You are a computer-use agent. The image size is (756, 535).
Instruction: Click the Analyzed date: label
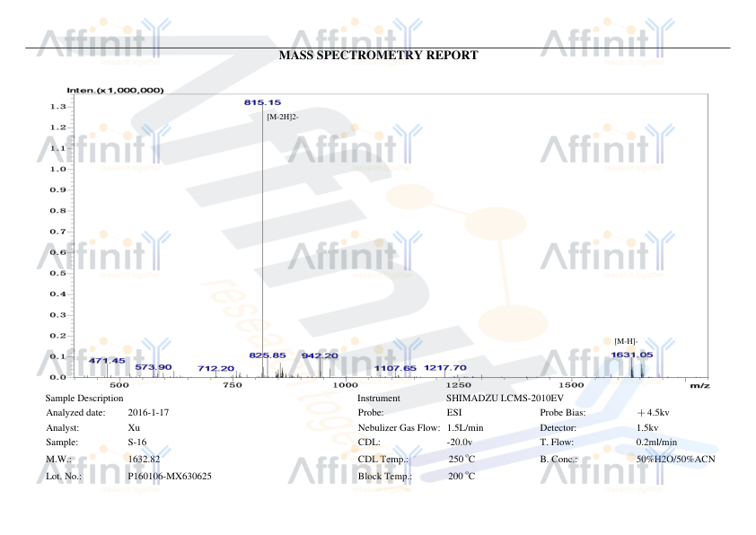pos(75,413)
